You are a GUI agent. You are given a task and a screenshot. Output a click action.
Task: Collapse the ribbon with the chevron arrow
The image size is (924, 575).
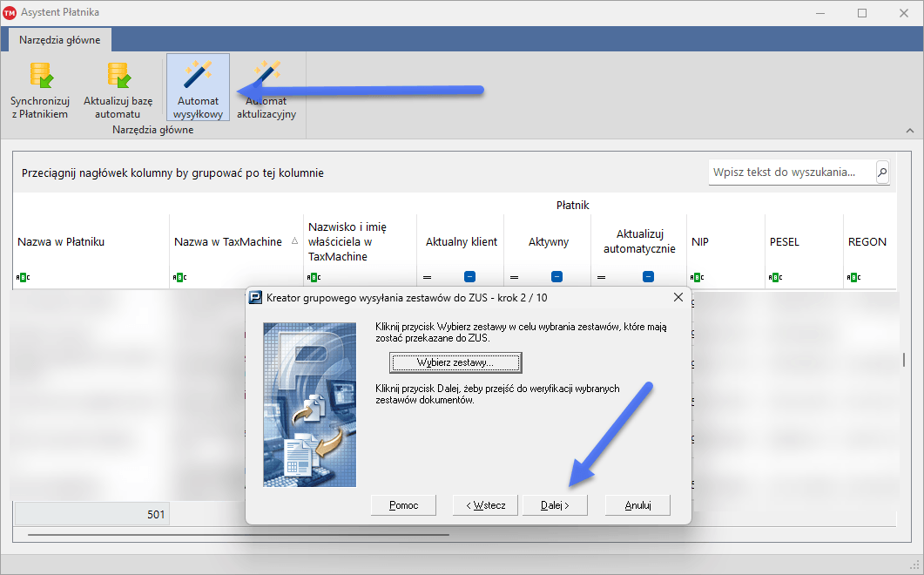coord(910,131)
